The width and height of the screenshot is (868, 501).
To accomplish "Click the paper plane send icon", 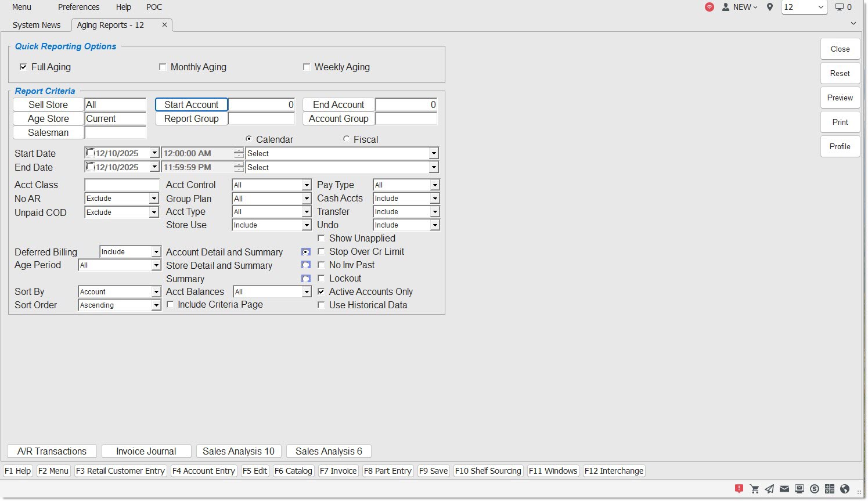I will (769, 489).
